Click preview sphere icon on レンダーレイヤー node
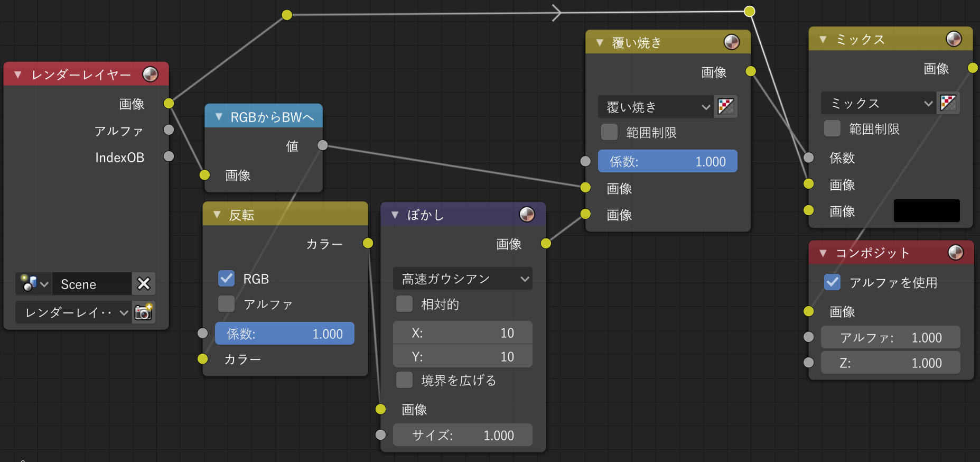 [150, 74]
